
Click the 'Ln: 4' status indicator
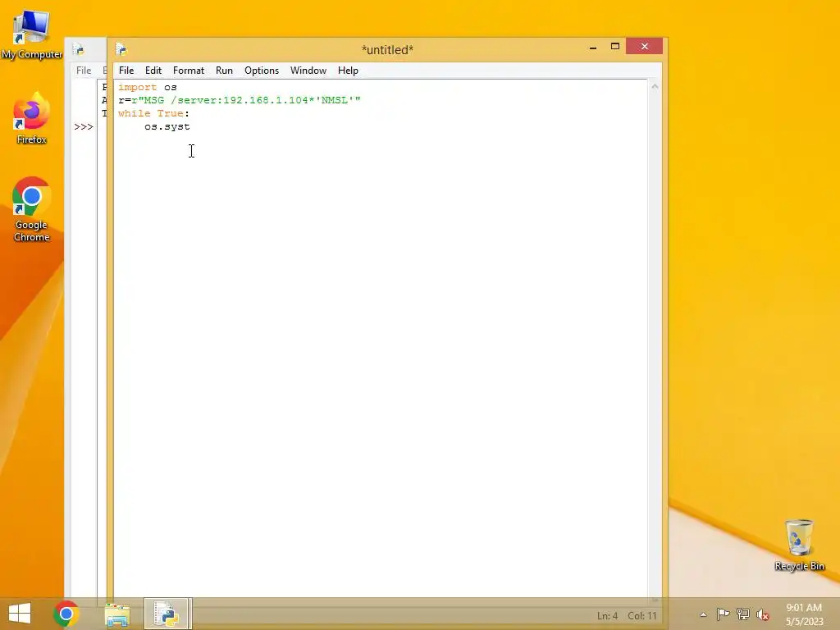pyautogui.click(x=608, y=615)
